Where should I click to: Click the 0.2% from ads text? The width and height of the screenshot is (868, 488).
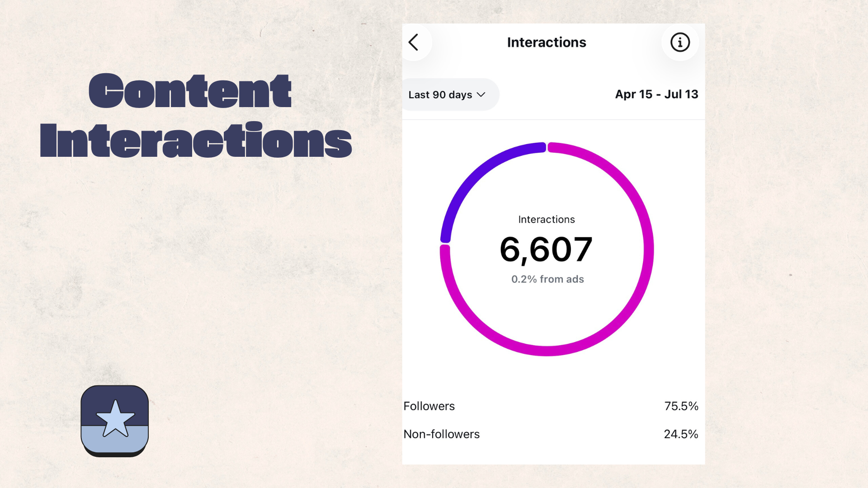point(547,279)
